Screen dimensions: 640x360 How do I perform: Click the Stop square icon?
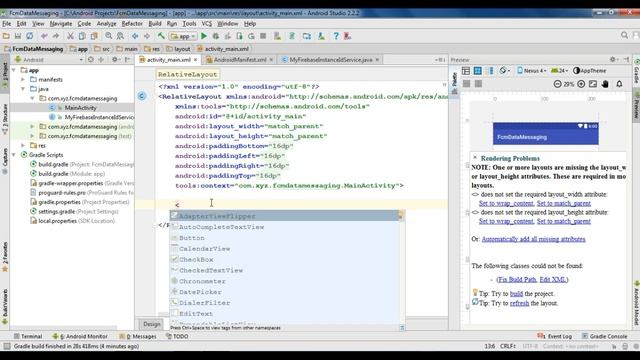[263, 36]
